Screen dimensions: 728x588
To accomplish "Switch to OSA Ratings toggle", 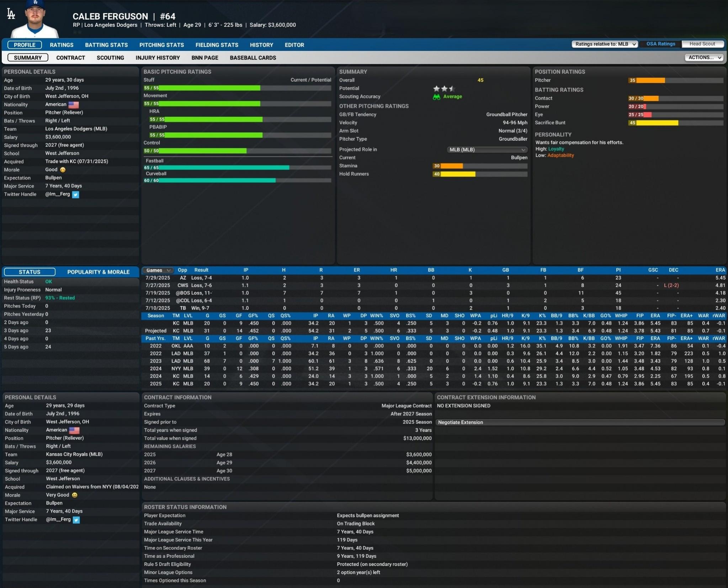I will 660,44.
